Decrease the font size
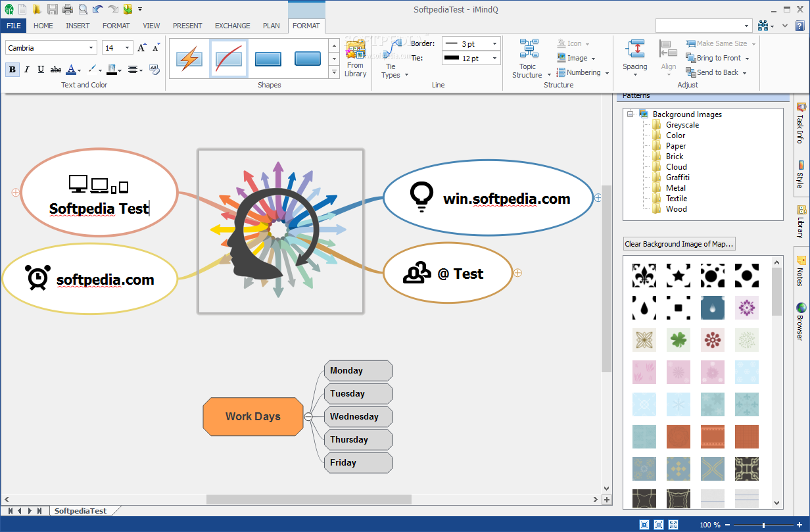Screen dimensions: 810x532 pyautogui.click(x=156, y=47)
